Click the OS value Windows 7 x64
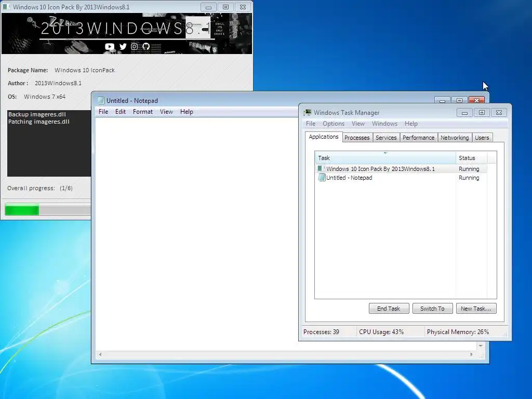 pyautogui.click(x=45, y=97)
